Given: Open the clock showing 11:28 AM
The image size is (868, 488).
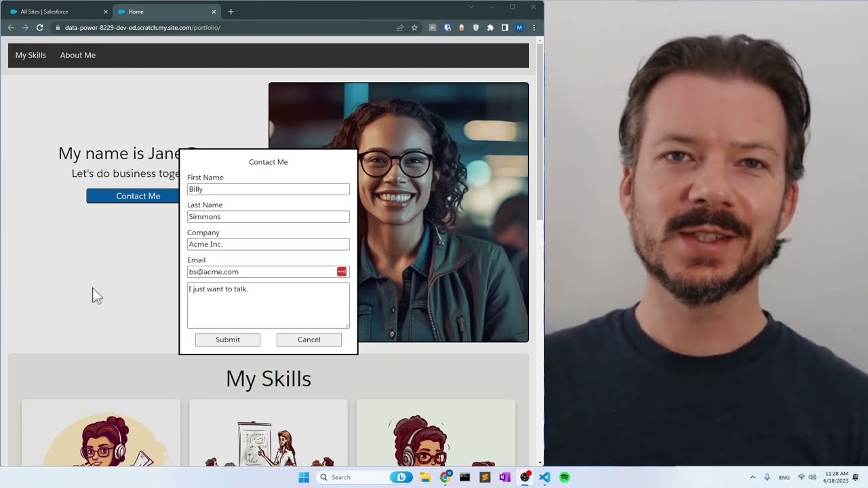Looking at the screenshot, I should tap(837, 477).
